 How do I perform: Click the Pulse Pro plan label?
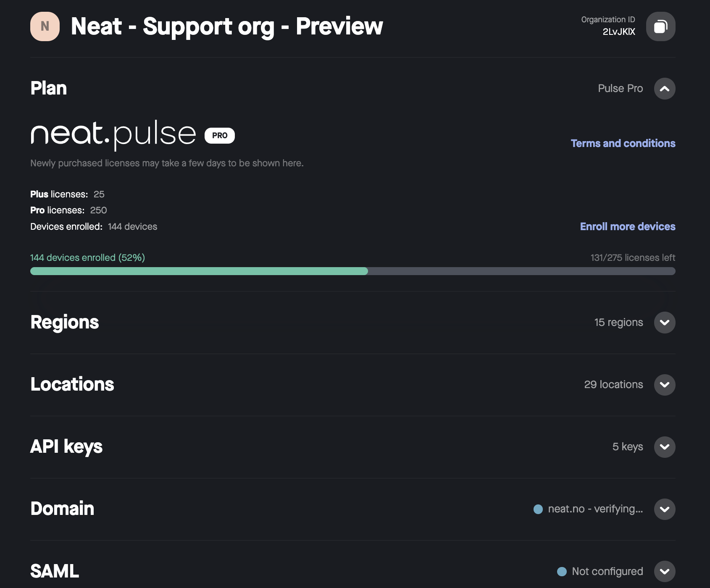621,88
